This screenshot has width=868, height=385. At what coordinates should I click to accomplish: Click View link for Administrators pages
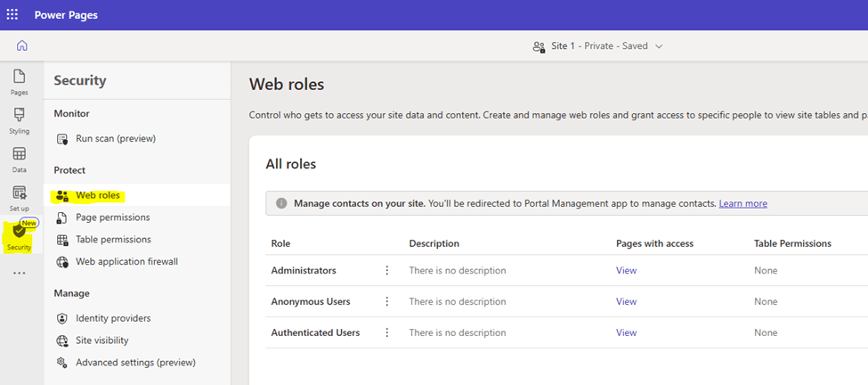tap(626, 271)
